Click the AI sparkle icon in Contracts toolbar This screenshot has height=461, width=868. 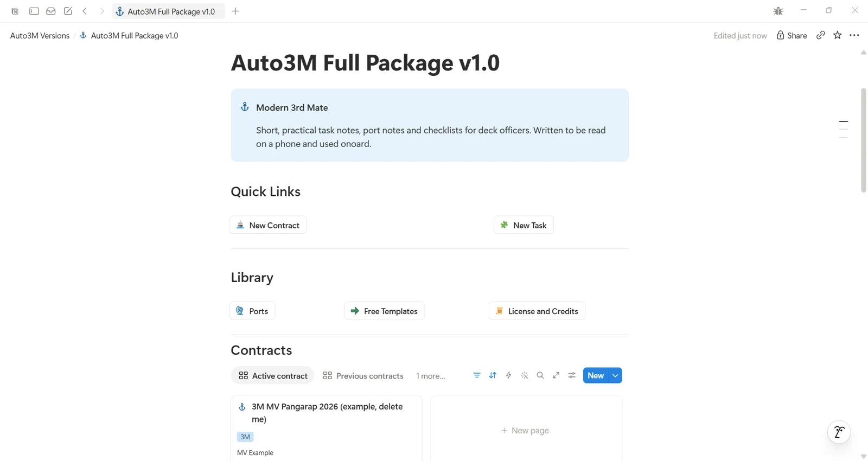tap(525, 375)
